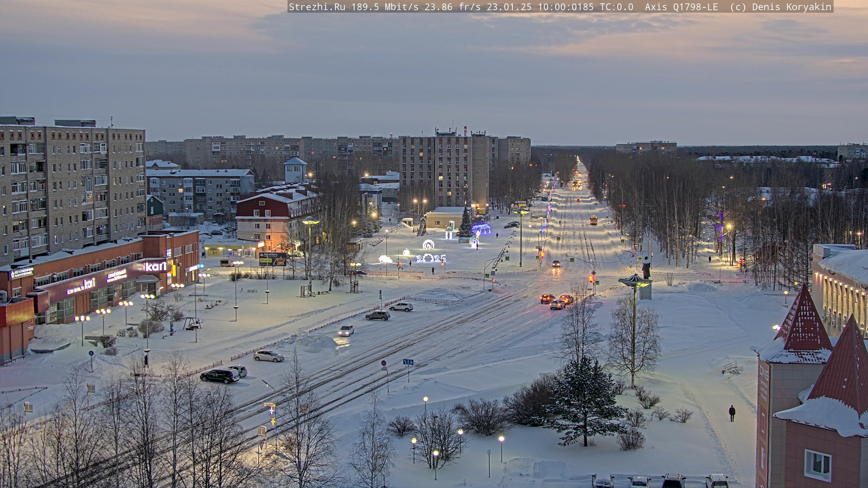Select the date stamp 23.01.25
The image size is (868, 488).
(509, 7)
